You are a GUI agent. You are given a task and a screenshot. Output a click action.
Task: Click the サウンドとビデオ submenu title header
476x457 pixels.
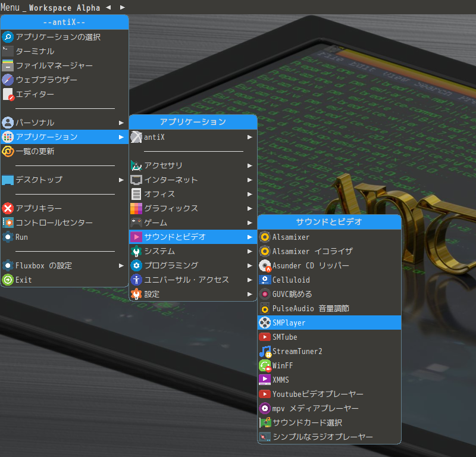pyautogui.click(x=330, y=222)
